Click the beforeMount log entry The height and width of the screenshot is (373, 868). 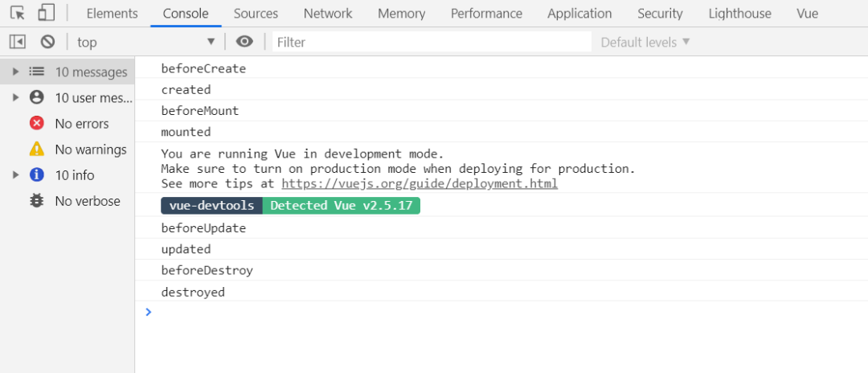coord(502,111)
